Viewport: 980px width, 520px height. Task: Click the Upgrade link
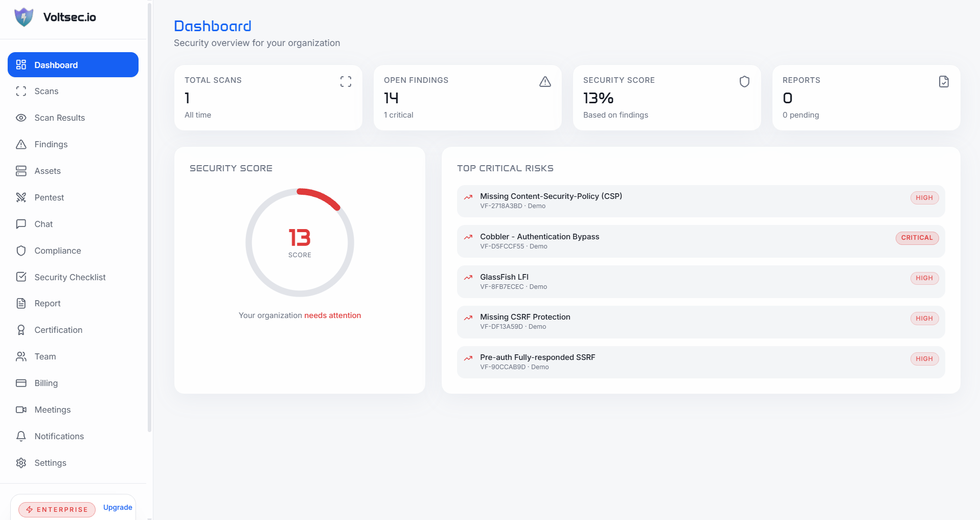118,507
